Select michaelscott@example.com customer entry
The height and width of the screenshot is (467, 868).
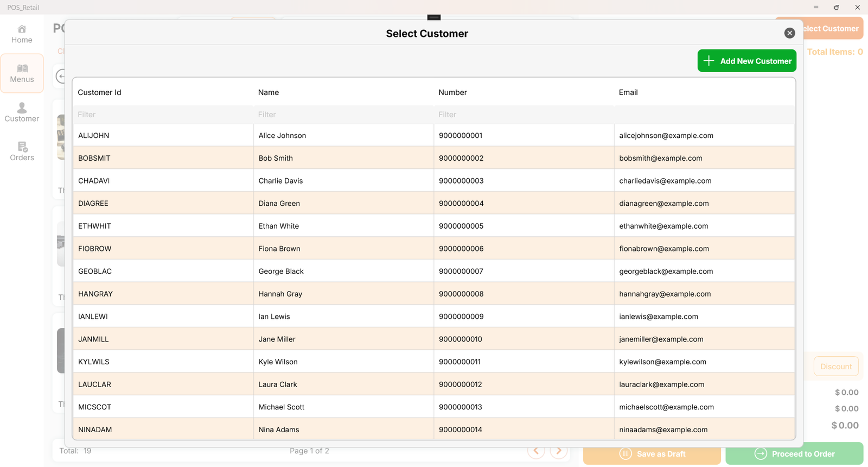(x=666, y=407)
